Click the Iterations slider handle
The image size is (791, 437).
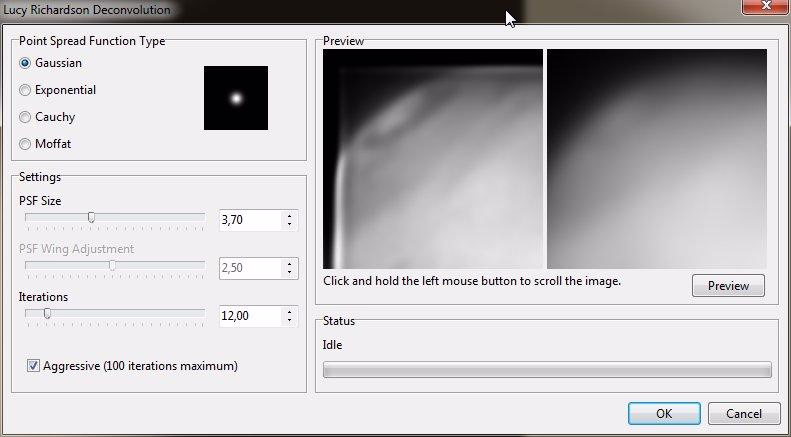[x=47, y=314]
